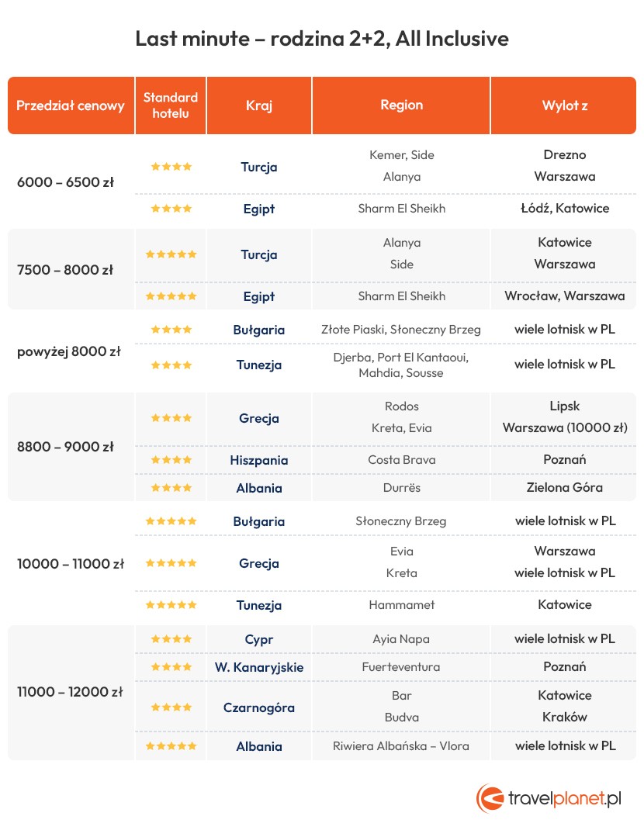The image size is (644, 830).
Task: Click the Hiszpania country name
Action: click(x=259, y=460)
